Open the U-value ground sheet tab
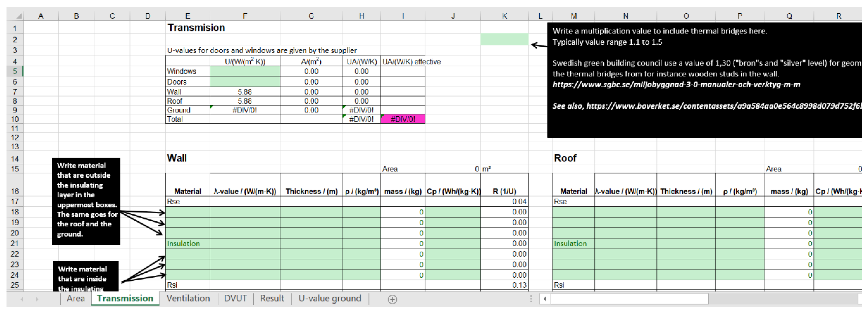Image resolution: width=868 pixels, height=314 pixels. pos(330,298)
